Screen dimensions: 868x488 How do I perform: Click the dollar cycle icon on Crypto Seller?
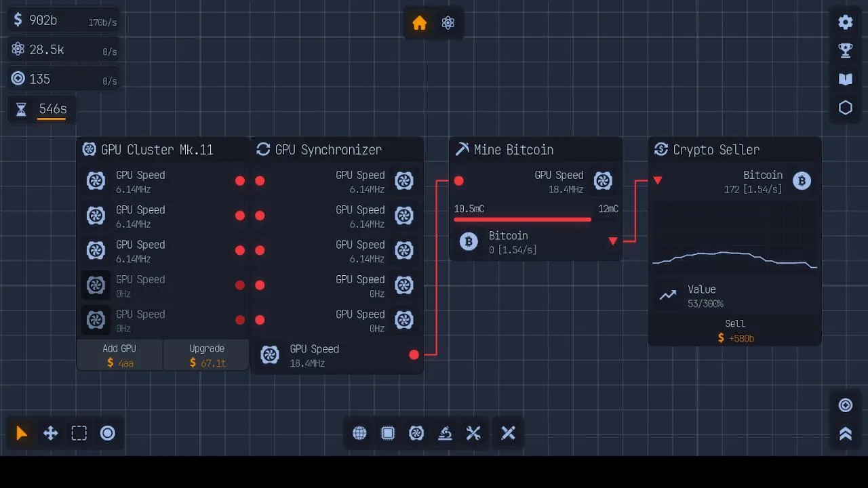[661, 150]
